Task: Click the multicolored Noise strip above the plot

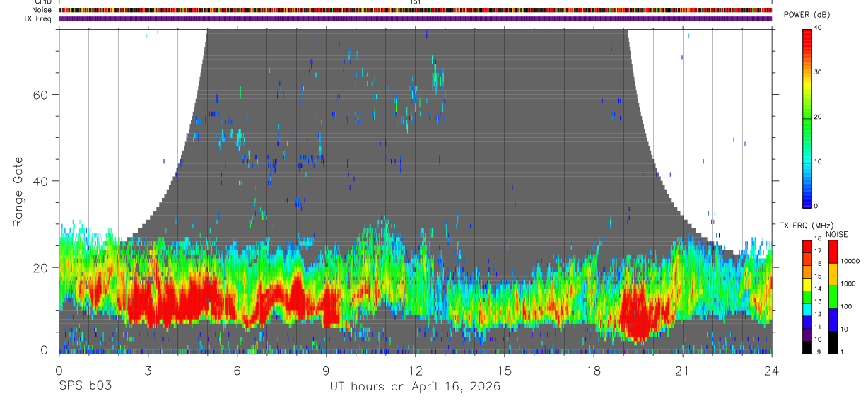Action: 416,10
